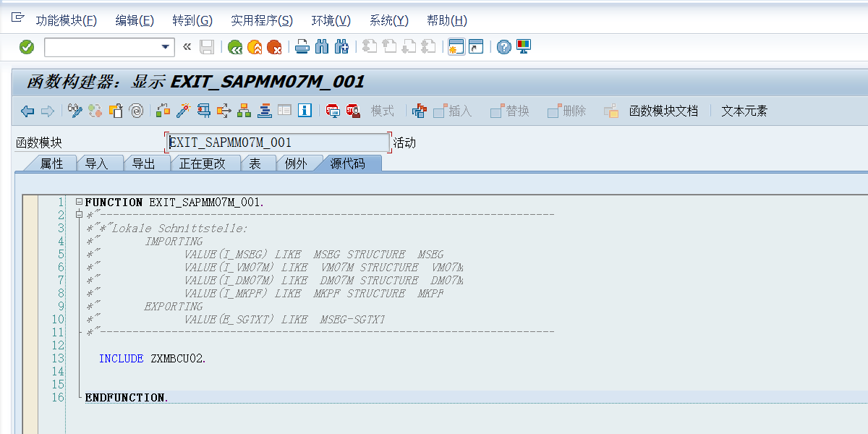The width and height of the screenshot is (868, 434).
Task: Open the 帮助(H) menu
Action: tap(447, 20)
